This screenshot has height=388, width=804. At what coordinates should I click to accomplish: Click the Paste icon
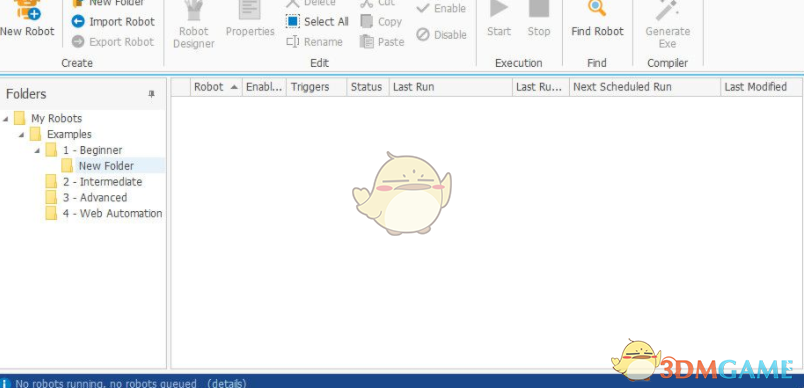pyautogui.click(x=366, y=42)
